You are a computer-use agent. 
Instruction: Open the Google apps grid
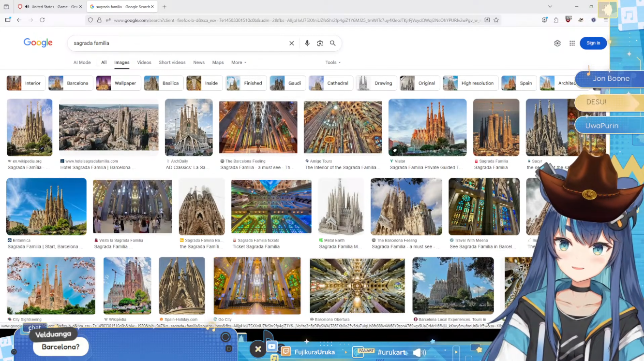point(572,43)
